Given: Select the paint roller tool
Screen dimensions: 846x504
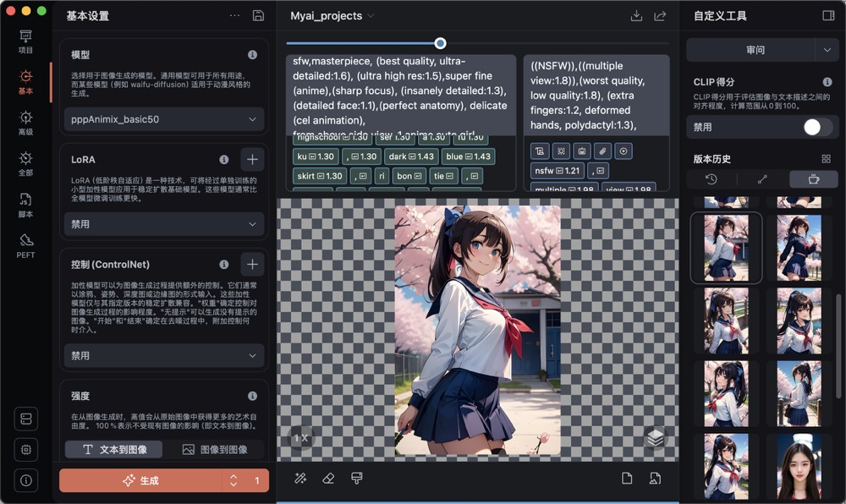Looking at the screenshot, I should point(356,479).
